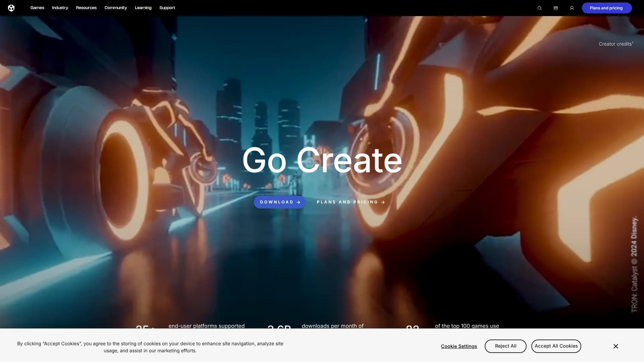
Task: Open the Community menu
Action: pyautogui.click(x=115, y=8)
